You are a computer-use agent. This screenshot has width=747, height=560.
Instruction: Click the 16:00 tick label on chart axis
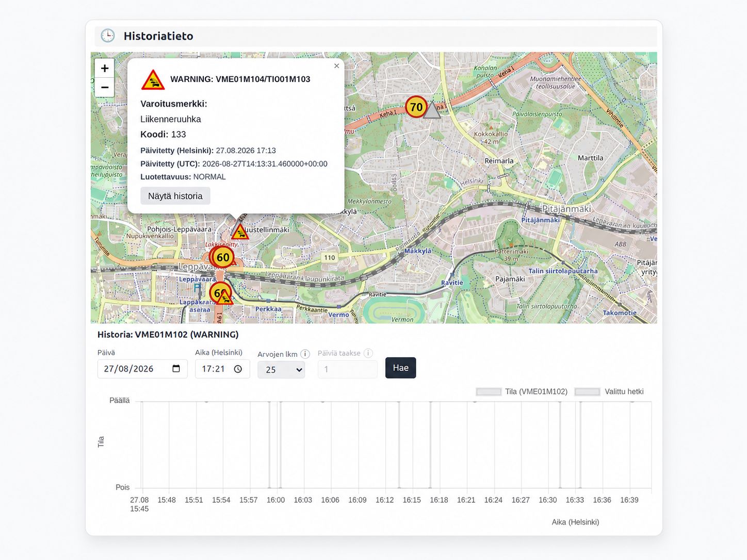275,500
